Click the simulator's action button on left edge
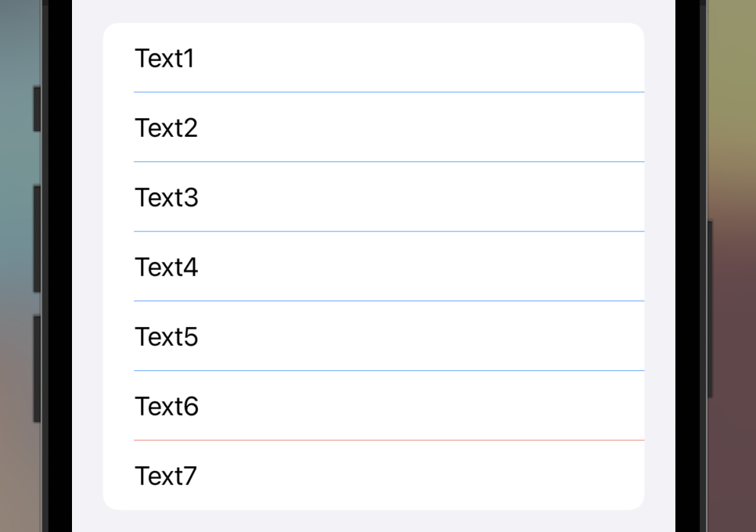The height and width of the screenshot is (532, 756). (37, 109)
